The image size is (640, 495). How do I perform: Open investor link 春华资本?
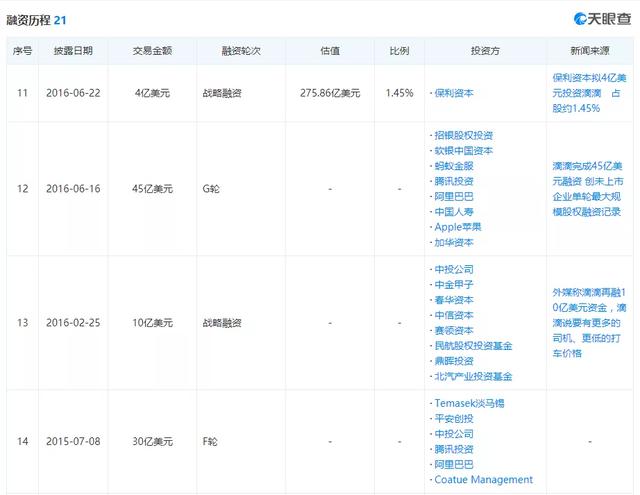(454, 300)
